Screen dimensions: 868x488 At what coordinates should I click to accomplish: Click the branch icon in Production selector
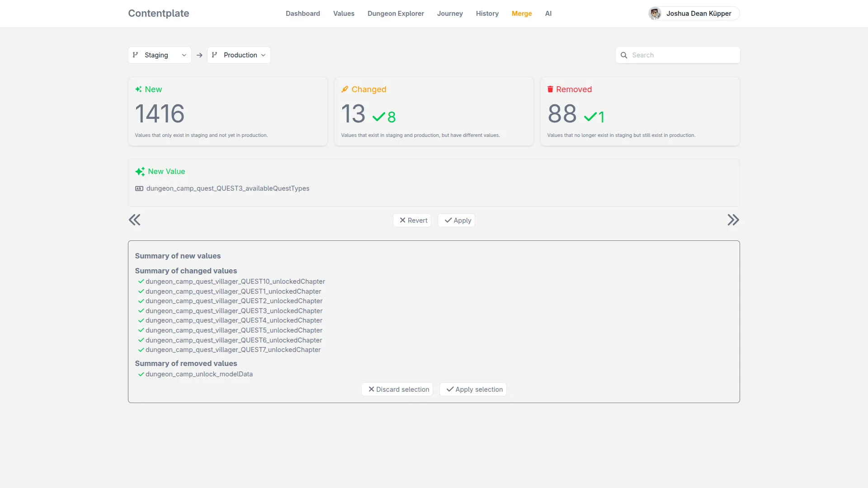(x=214, y=55)
